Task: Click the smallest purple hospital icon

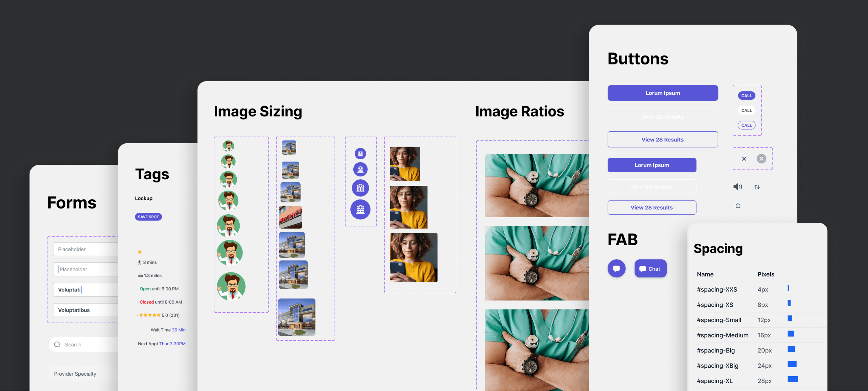Action: 360,154
